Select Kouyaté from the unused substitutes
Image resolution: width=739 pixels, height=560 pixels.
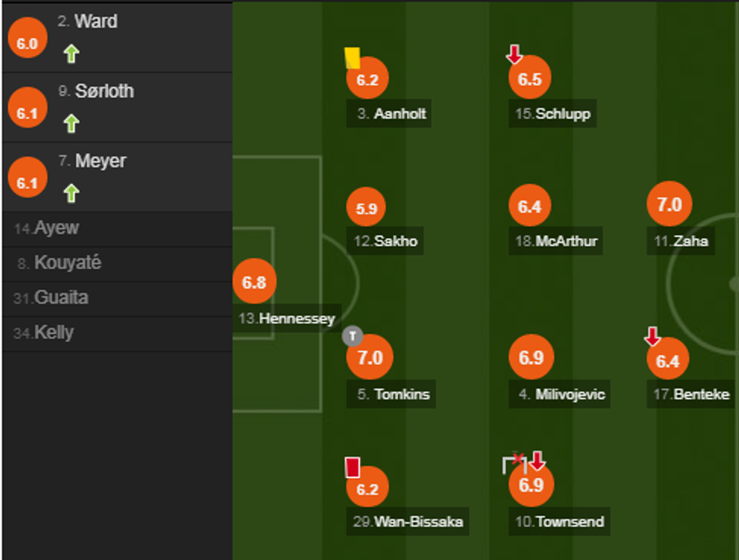click(67, 263)
